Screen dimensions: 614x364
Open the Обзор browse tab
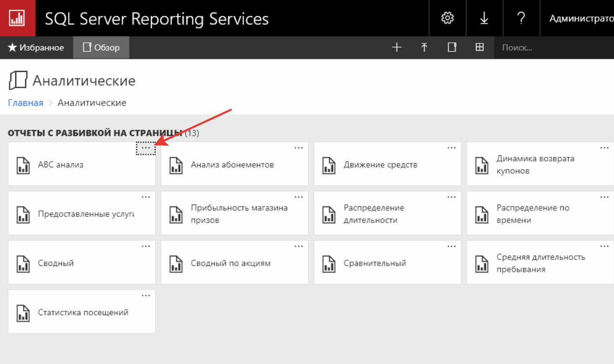[x=101, y=48]
